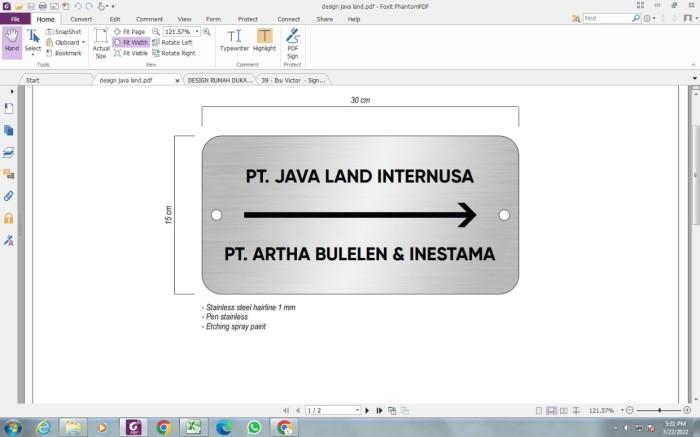Switch to DESIGN RUMAH DUKA document tab
The width and height of the screenshot is (700, 437).
pyautogui.click(x=219, y=80)
